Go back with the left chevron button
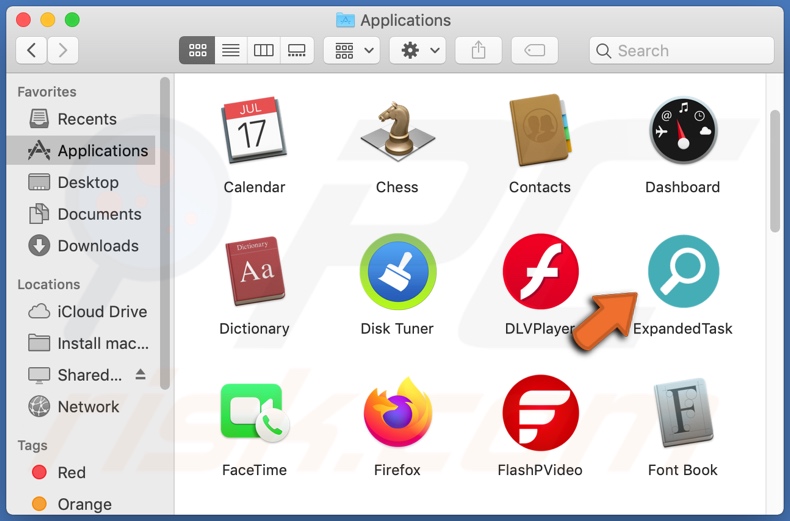Viewport: 790px width, 521px height. (x=31, y=50)
